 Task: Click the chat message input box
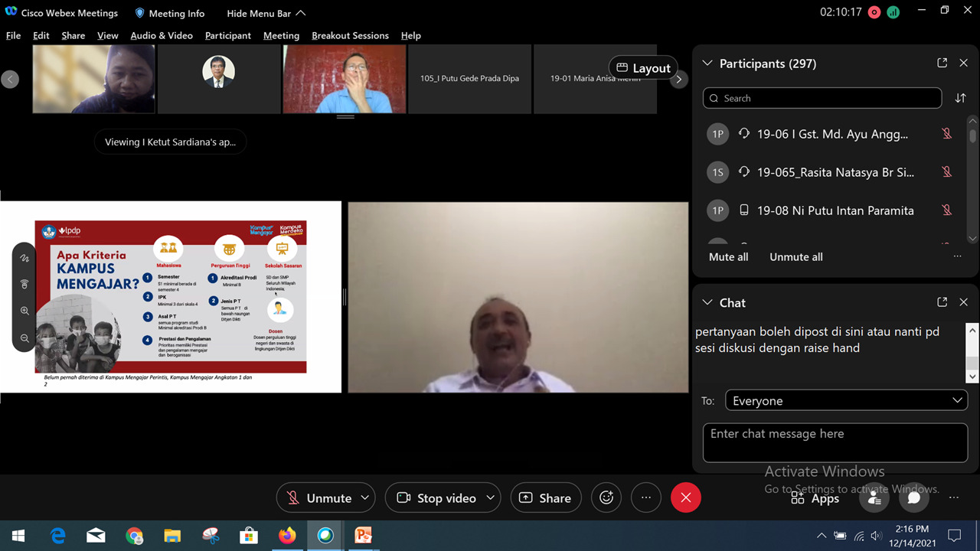835,442
